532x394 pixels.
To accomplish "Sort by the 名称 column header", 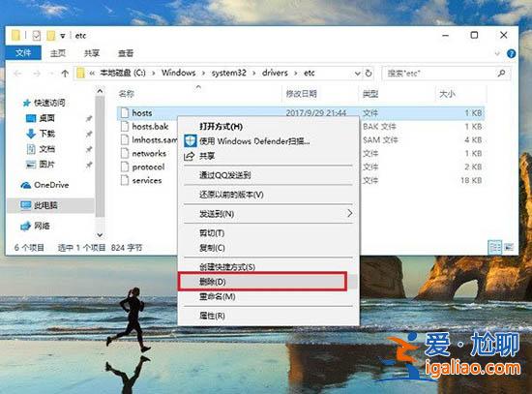I will [x=127, y=94].
